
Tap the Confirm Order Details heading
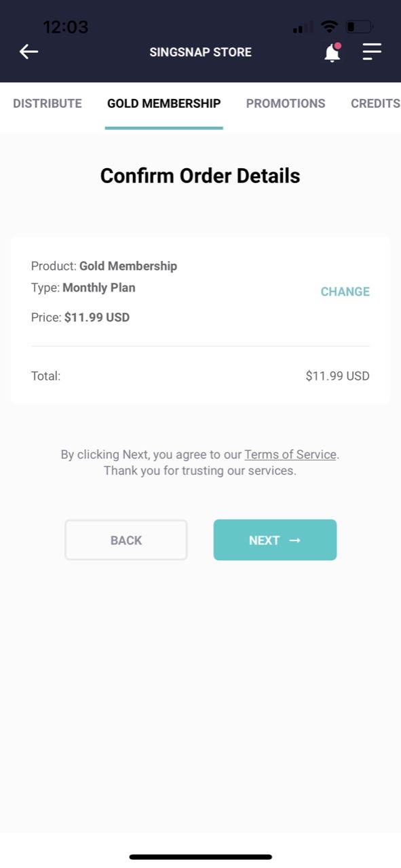click(200, 176)
